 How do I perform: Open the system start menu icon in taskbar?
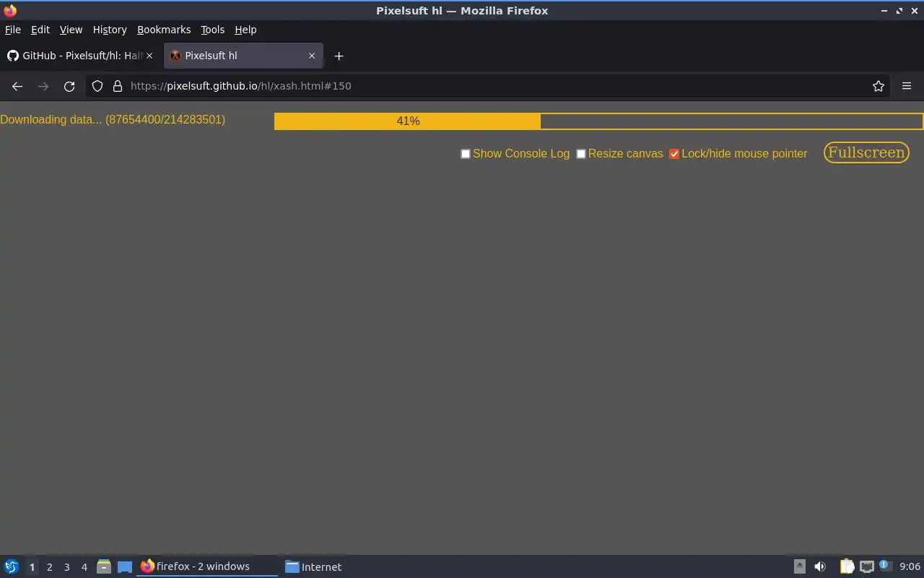point(12,566)
